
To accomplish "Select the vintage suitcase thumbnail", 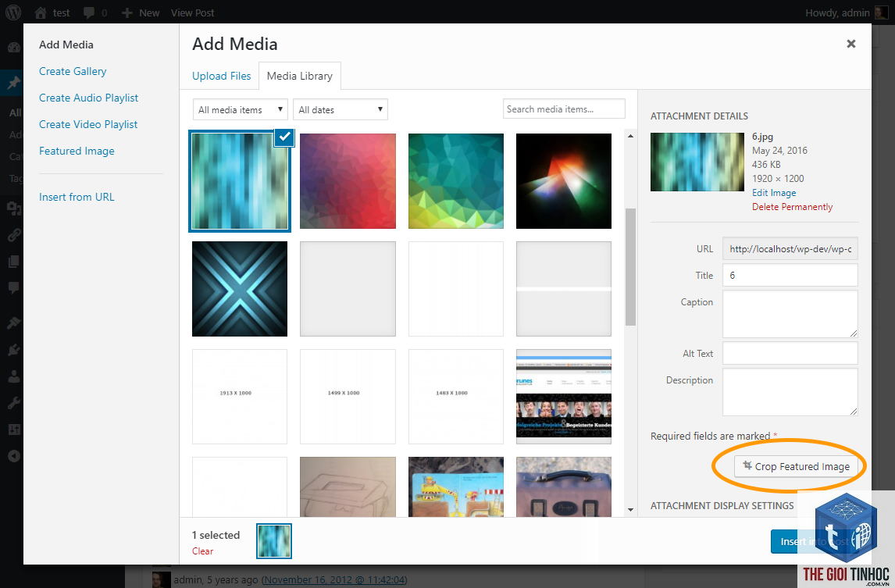I will [563, 487].
